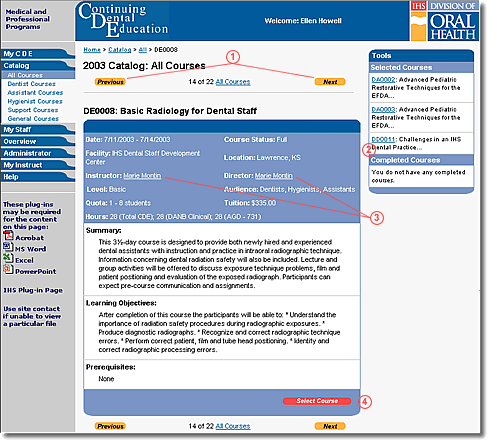Viewport: 488px width, 441px height.
Task: Click Medical and Professional Programs header
Action: pos(28,19)
